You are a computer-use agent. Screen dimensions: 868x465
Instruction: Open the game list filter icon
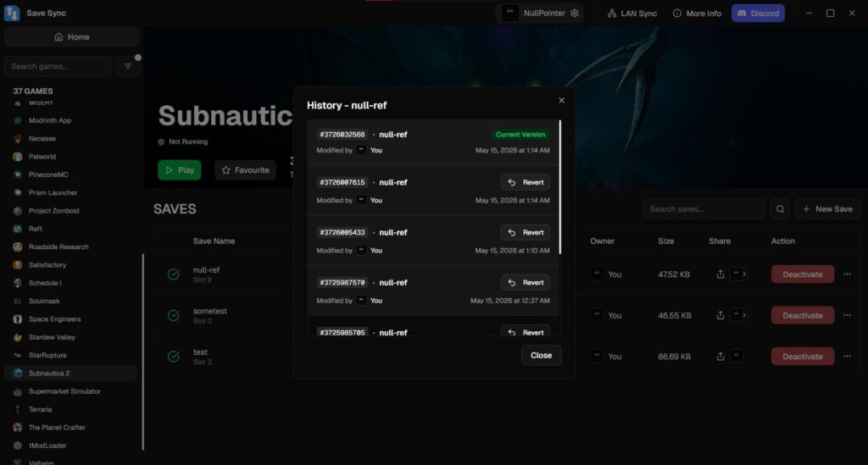[128, 66]
